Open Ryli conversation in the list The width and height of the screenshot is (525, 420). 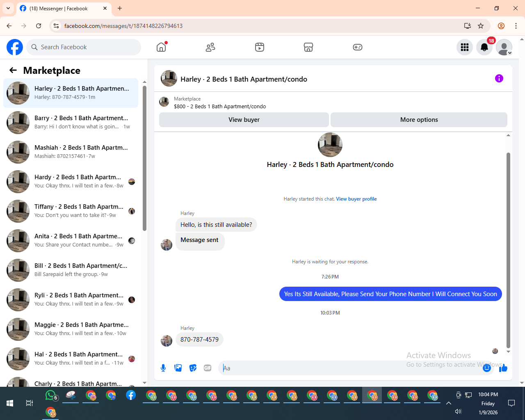71,300
